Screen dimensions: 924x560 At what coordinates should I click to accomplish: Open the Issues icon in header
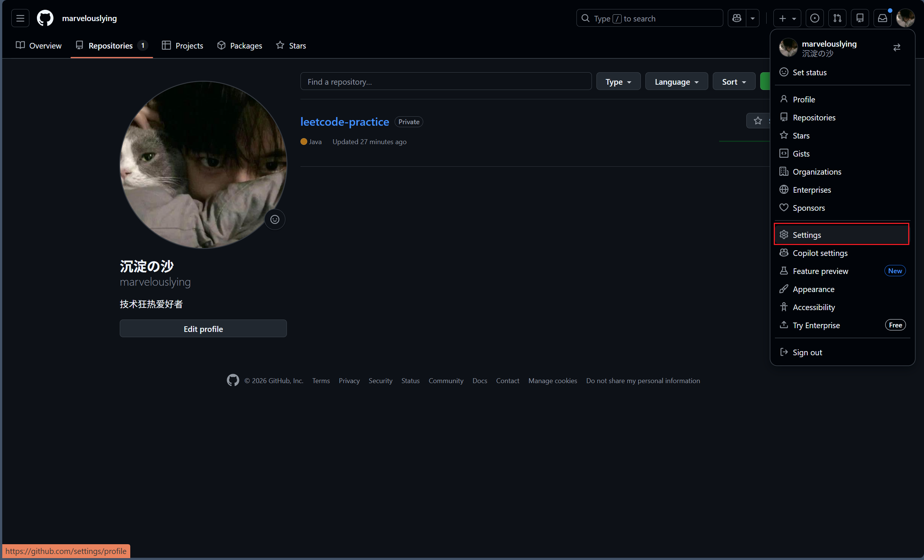tap(814, 18)
